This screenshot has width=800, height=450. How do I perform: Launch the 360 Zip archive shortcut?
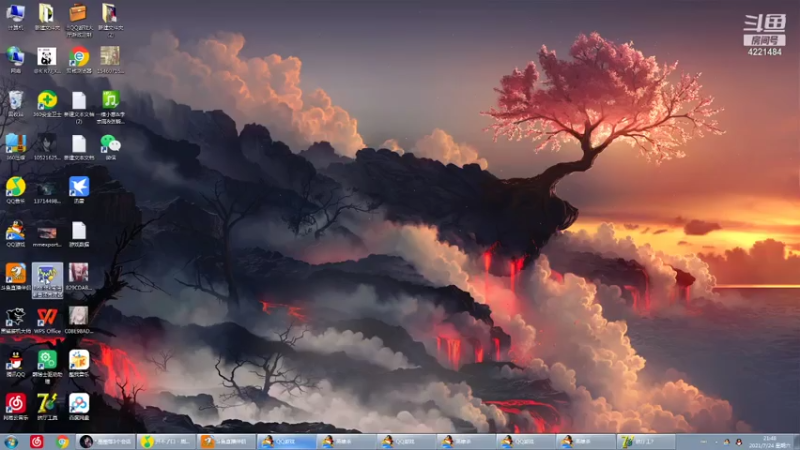coord(15,147)
